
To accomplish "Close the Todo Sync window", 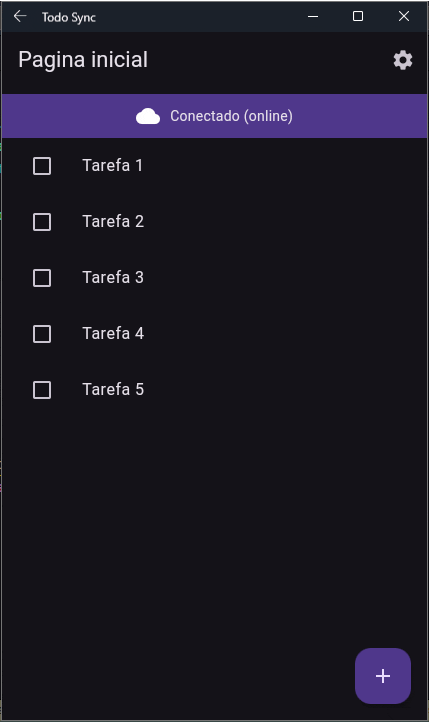I will pyautogui.click(x=404, y=17).
